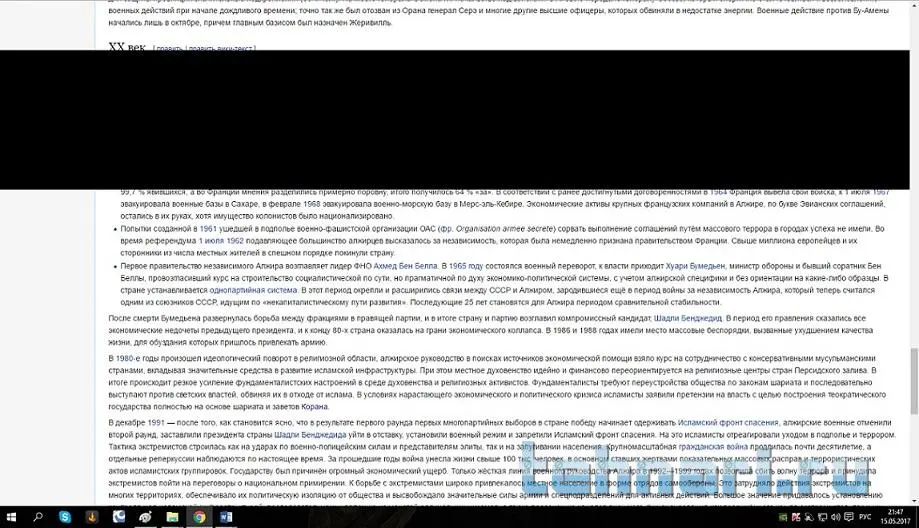This screenshot has width=919, height=528.
Task: Follow the 1991 year link
Action: (156, 423)
